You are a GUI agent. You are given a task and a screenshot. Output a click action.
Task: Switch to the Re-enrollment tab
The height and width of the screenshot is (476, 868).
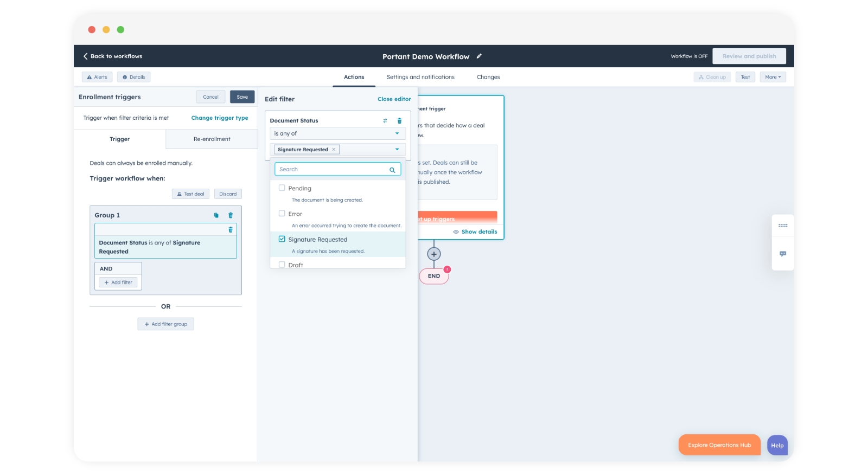point(212,139)
